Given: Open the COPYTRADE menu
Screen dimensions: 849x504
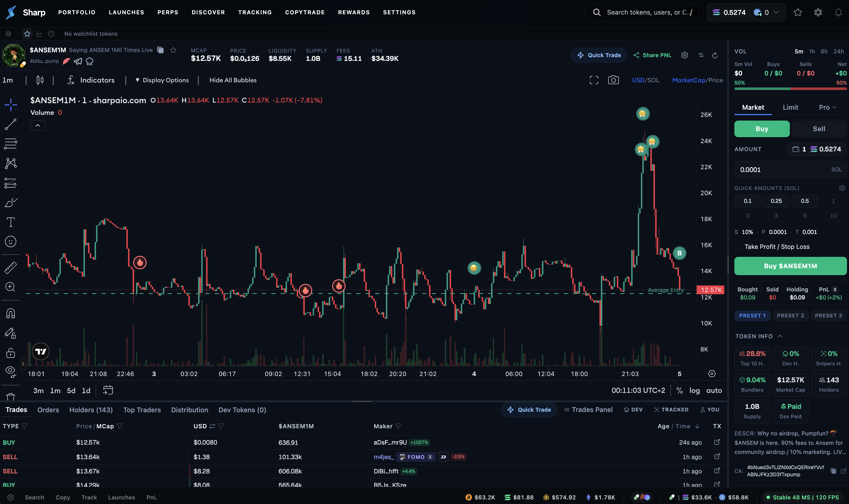Looking at the screenshot, I should pyautogui.click(x=305, y=13).
